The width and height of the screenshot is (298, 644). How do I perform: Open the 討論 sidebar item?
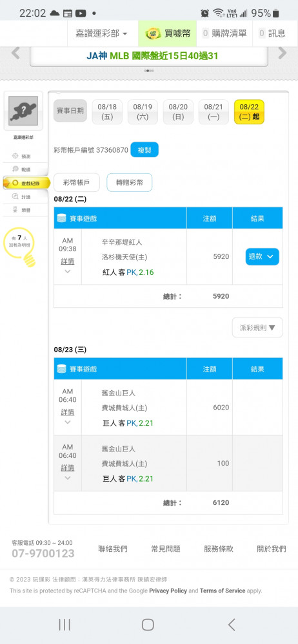pyautogui.click(x=23, y=196)
